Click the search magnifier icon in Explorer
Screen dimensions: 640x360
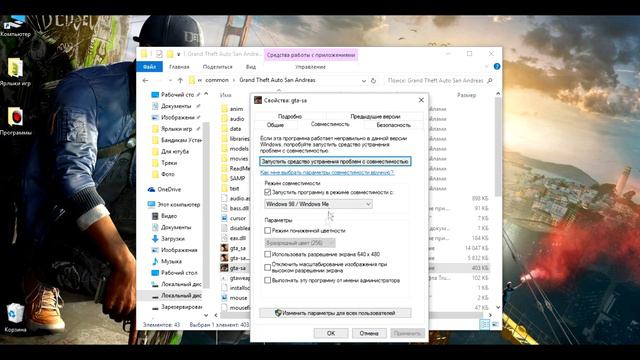490,81
